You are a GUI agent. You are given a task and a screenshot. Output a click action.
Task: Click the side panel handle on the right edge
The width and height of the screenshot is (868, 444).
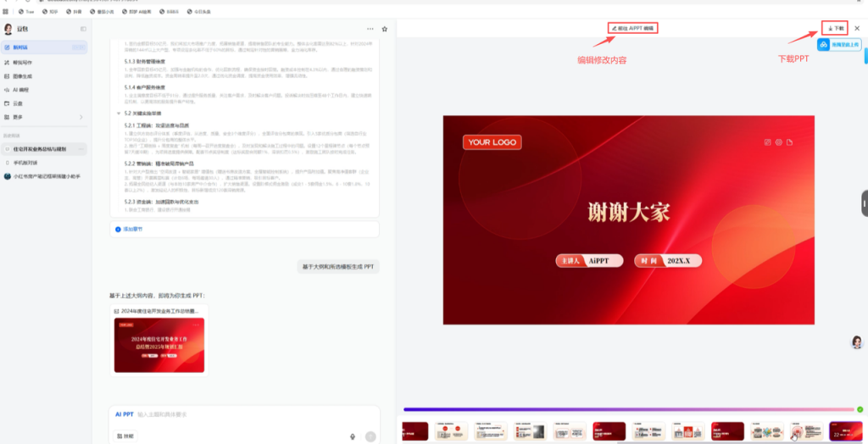point(864,203)
